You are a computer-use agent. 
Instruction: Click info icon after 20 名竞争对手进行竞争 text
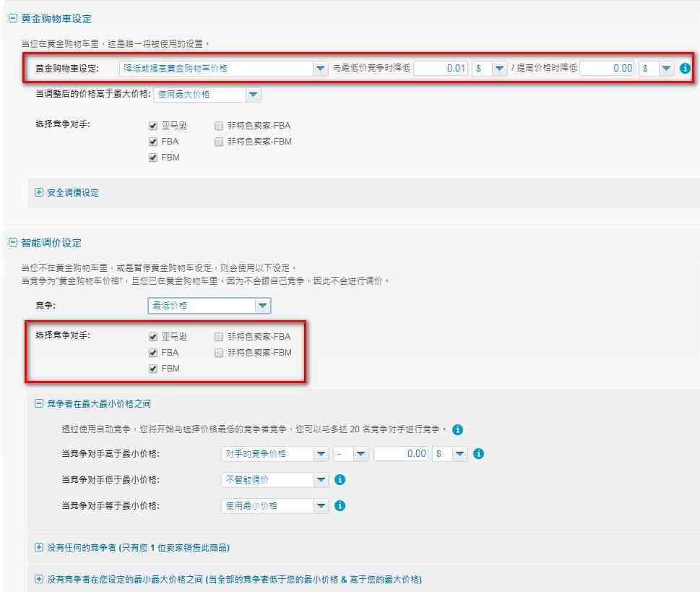pyautogui.click(x=457, y=429)
